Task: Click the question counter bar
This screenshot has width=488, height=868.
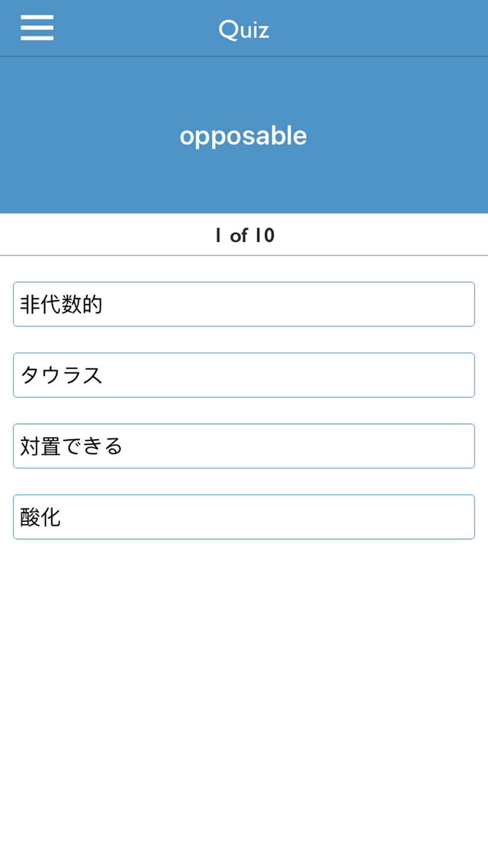Action: pos(244,235)
